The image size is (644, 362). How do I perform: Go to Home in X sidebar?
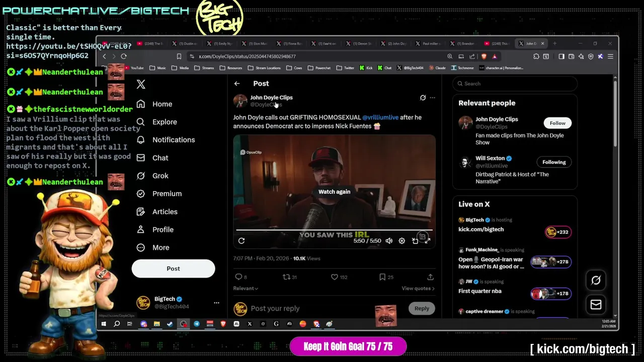[154, 104]
